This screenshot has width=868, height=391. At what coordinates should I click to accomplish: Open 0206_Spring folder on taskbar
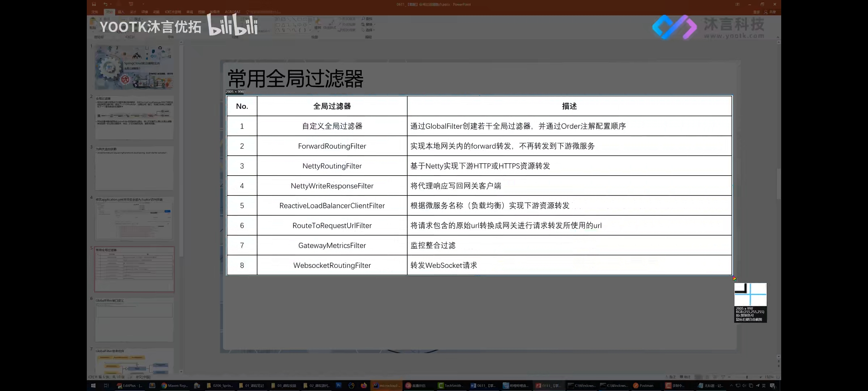point(220,386)
